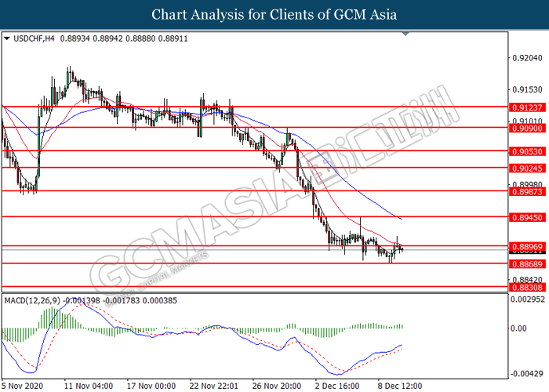Click the 5 Nov 2020 date label
The height and width of the screenshot is (392, 549).
point(23,386)
